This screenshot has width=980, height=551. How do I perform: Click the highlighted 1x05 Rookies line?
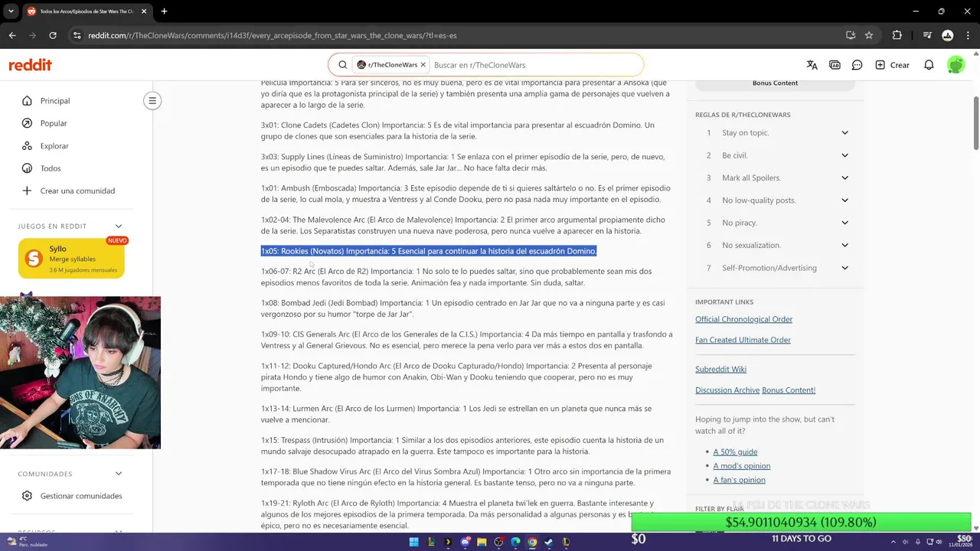pos(429,251)
